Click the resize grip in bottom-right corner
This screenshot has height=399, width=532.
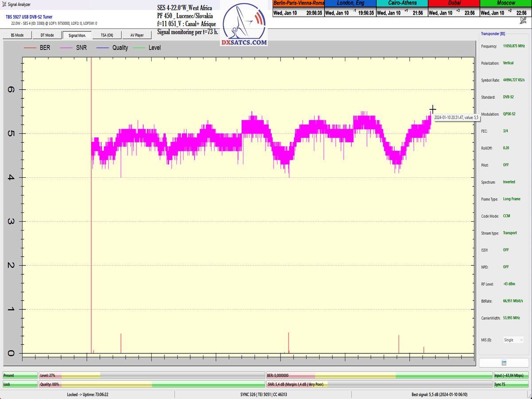(529, 396)
